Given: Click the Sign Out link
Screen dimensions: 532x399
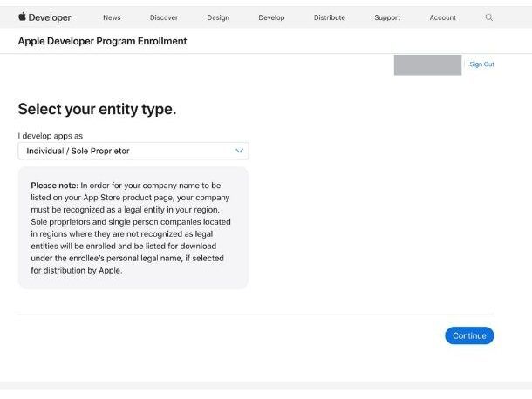Looking at the screenshot, I should [x=481, y=64].
